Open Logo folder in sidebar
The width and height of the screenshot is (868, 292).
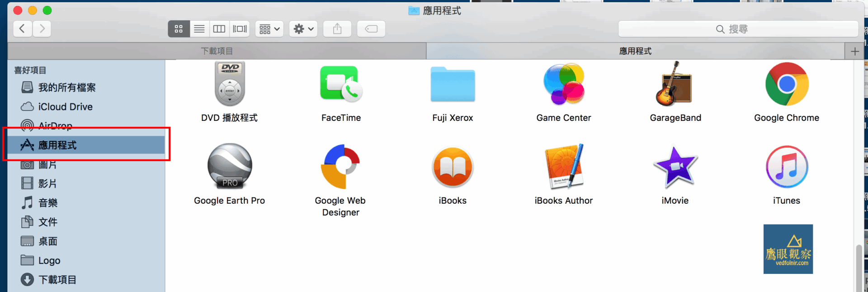[86, 260]
